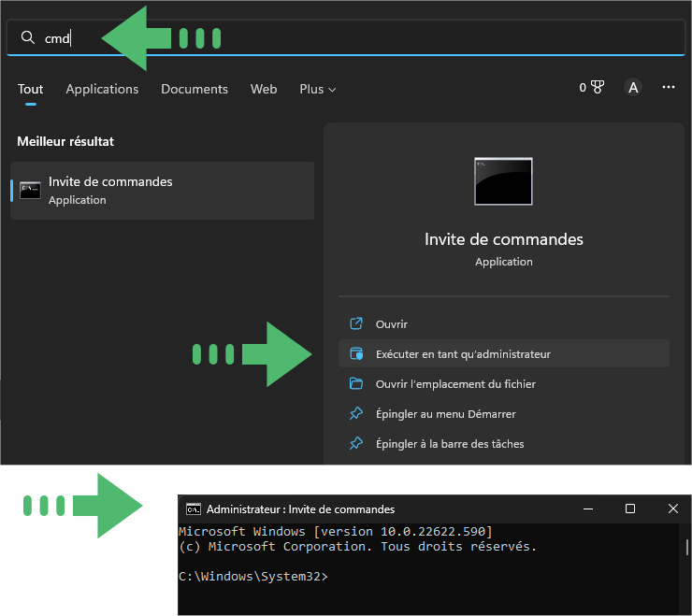Click the pin icon beside barre des tâches
The image size is (692, 616).
356,444
